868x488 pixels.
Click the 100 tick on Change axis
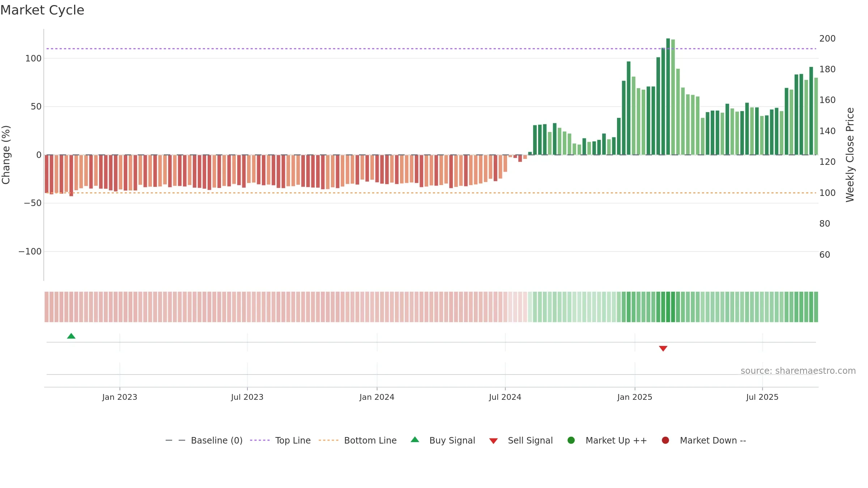point(33,59)
